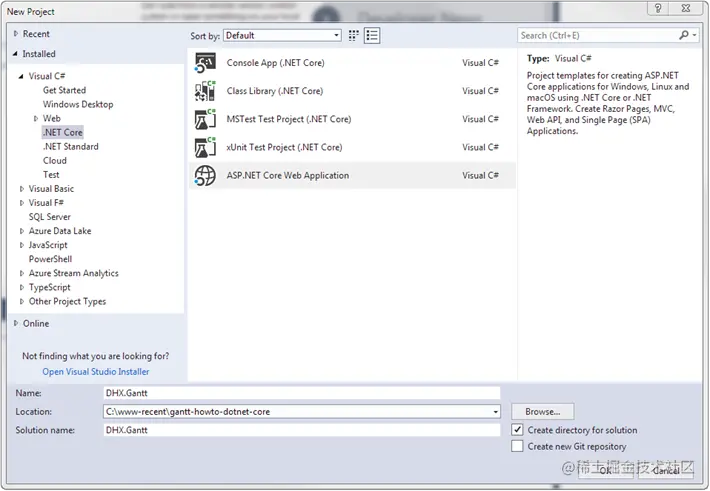Select Class Library (.NET Core) template name
Image resolution: width=710 pixels, height=491 pixels.
coord(275,91)
